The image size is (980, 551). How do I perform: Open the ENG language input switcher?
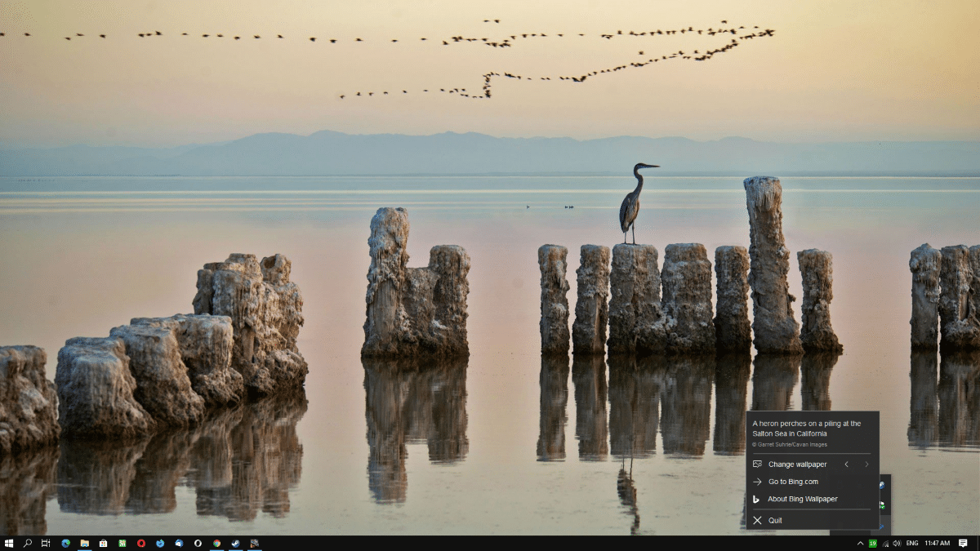[x=912, y=543]
